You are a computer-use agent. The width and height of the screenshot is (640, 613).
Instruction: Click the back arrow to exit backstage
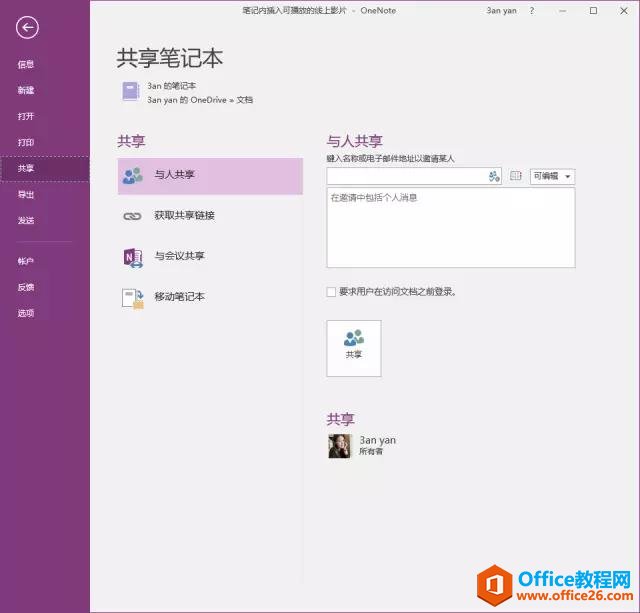coord(27,28)
